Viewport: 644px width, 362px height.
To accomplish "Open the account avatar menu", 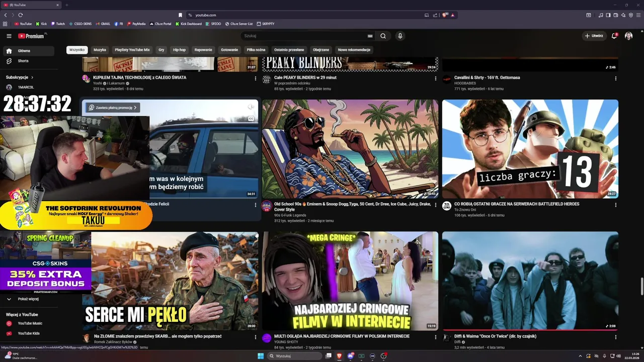I will [628, 36].
